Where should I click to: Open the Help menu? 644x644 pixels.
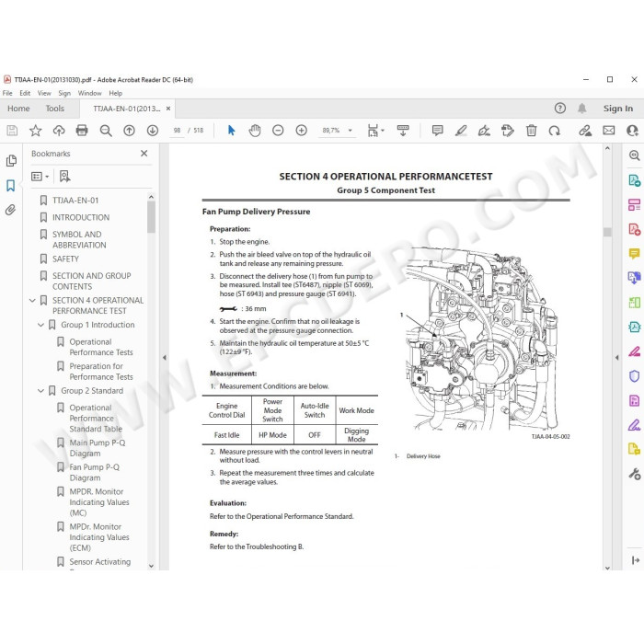coord(115,93)
